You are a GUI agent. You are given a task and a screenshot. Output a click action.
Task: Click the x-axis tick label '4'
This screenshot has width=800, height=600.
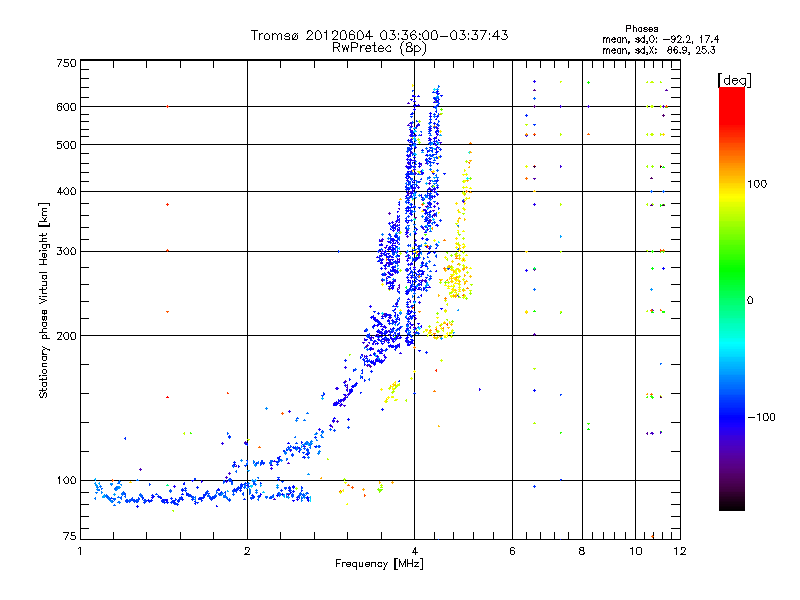414,551
